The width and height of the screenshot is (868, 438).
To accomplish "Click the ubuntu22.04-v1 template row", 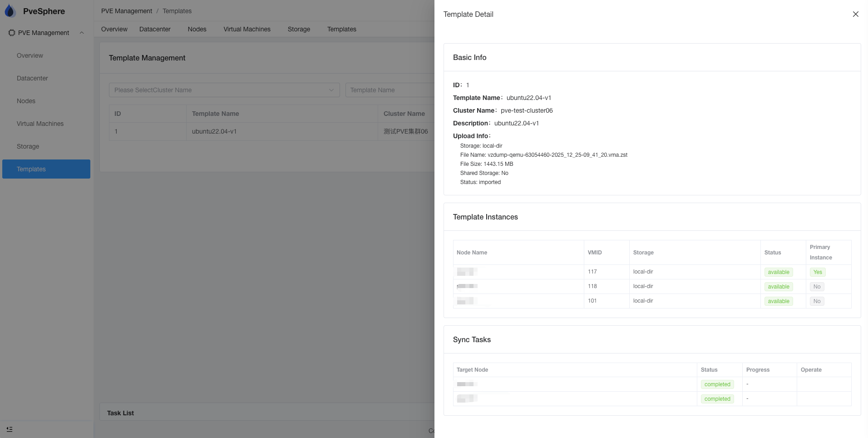I will tap(214, 131).
